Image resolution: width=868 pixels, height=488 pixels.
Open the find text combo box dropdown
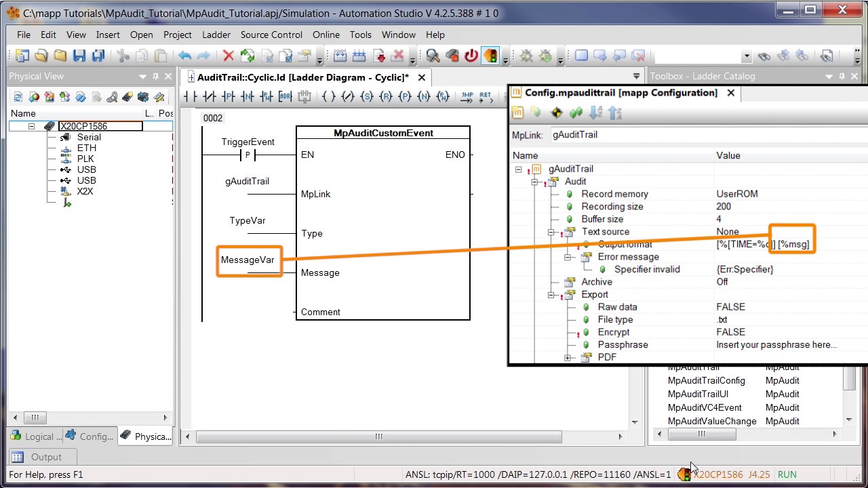pos(747,56)
